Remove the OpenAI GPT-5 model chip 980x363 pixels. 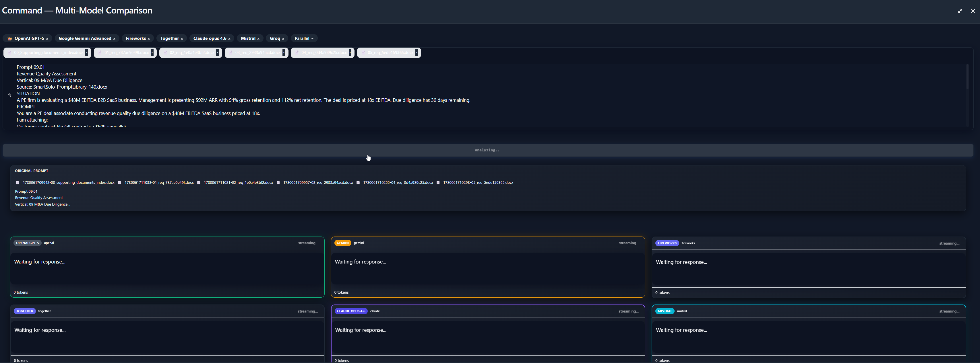pyautogui.click(x=47, y=39)
